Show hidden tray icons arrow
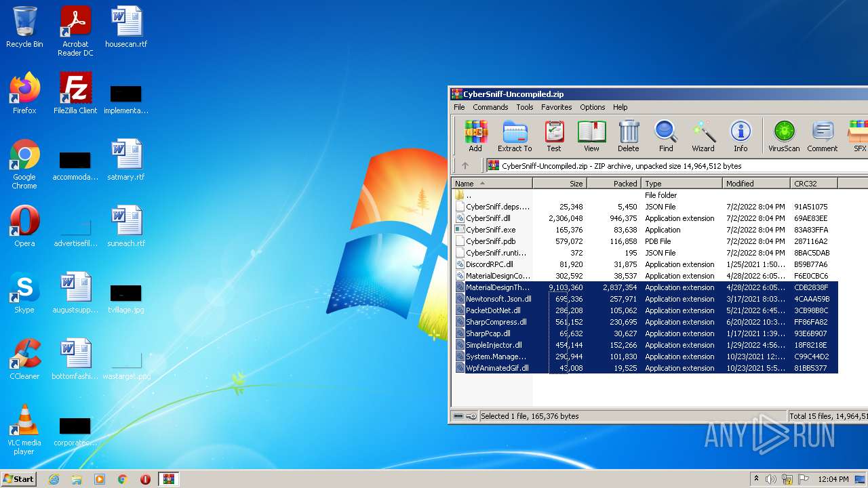 756,479
